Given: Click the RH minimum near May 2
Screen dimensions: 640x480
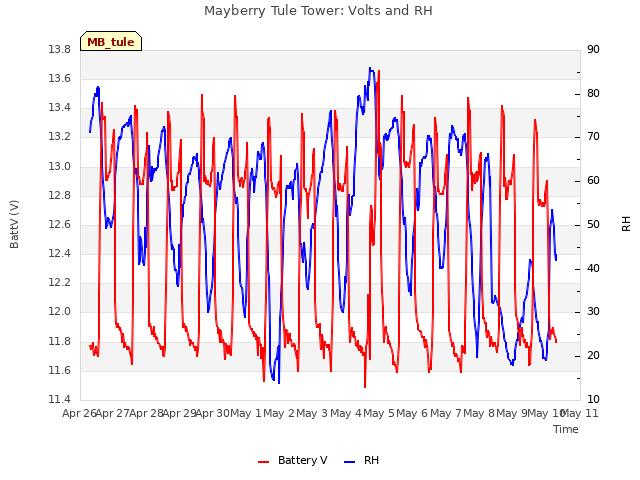Looking at the screenshot, I should pyautogui.click(x=279, y=382).
